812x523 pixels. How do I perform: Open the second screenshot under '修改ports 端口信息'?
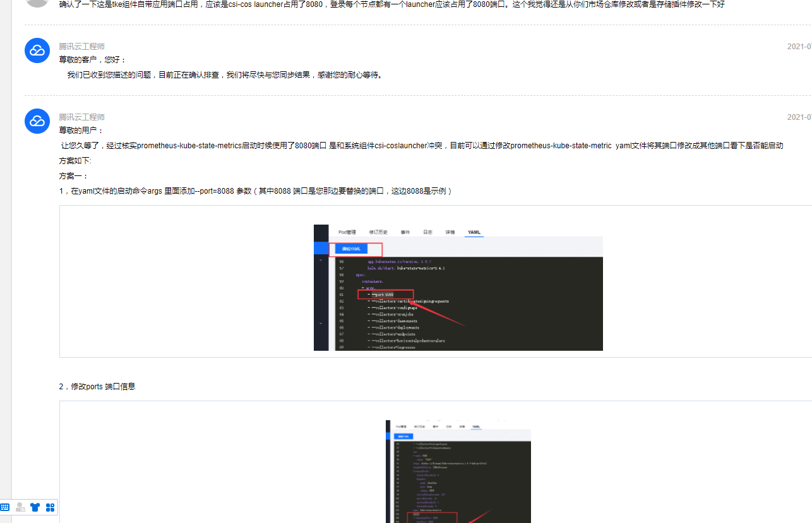coord(458,472)
